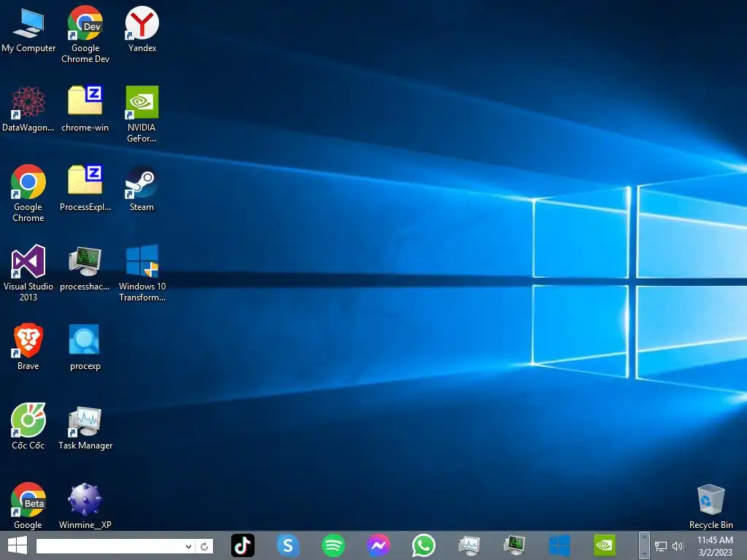This screenshot has width=747, height=560.
Task: Click the Windows logo taskbar icon
Action: click(x=560, y=545)
